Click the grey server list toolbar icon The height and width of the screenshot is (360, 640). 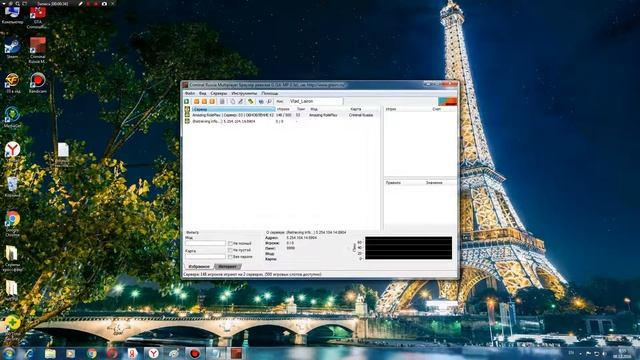222,101
